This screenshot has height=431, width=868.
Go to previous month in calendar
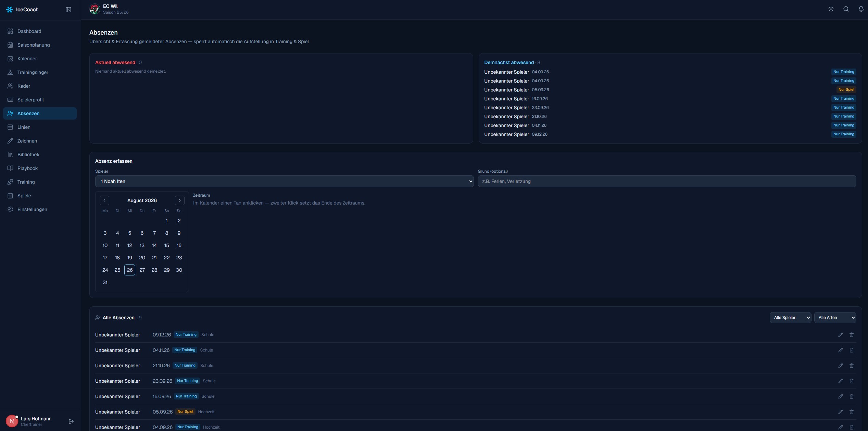104,200
